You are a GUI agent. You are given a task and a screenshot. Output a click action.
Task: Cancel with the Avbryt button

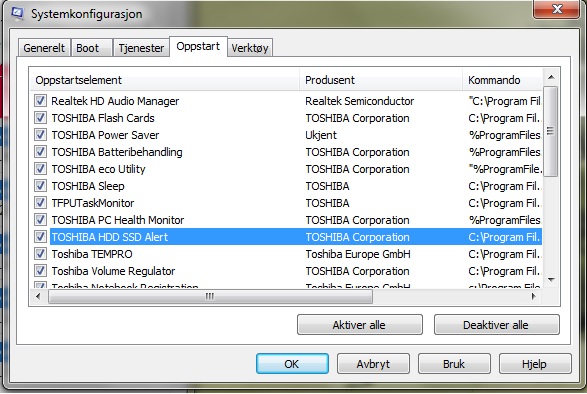tap(373, 364)
